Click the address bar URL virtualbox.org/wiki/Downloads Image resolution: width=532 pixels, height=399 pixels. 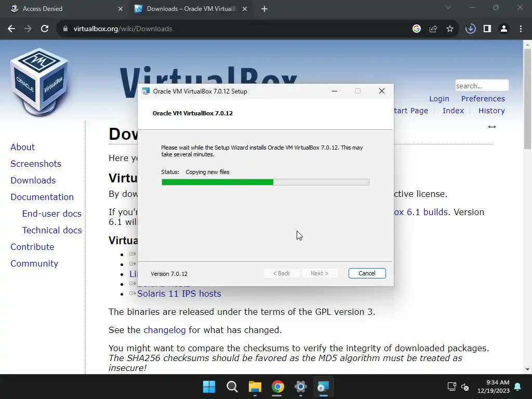[123, 29]
